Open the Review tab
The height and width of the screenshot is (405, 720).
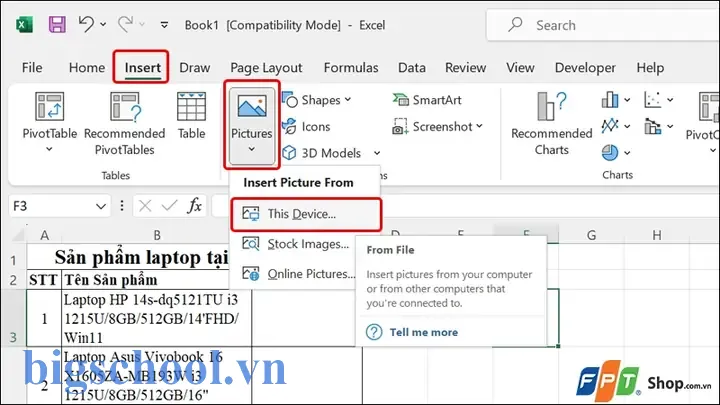[465, 68]
